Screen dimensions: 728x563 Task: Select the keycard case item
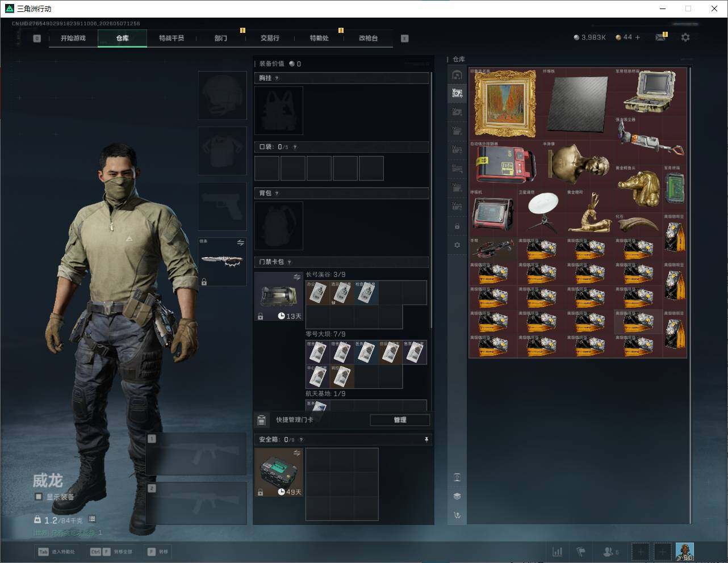[279, 296]
